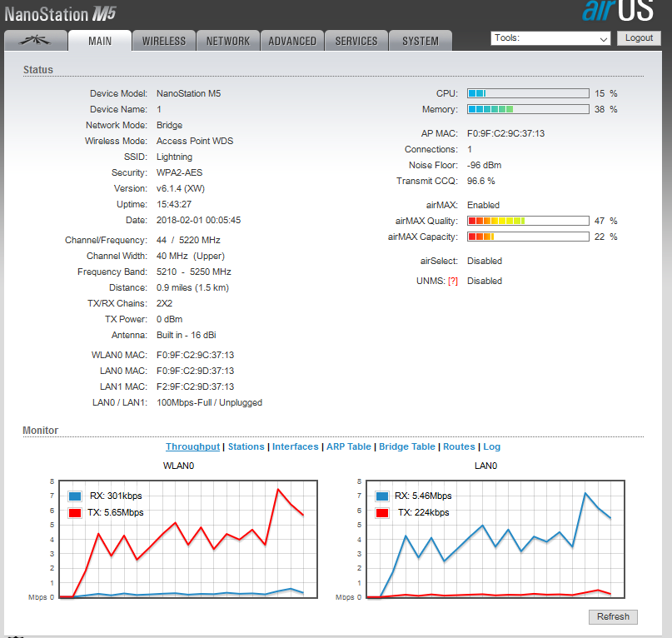This screenshot has height=638, width=672.
Task: Select the LAN0 MAC address F0:9F:C2:9D:37:13
Action: [196, 371]
